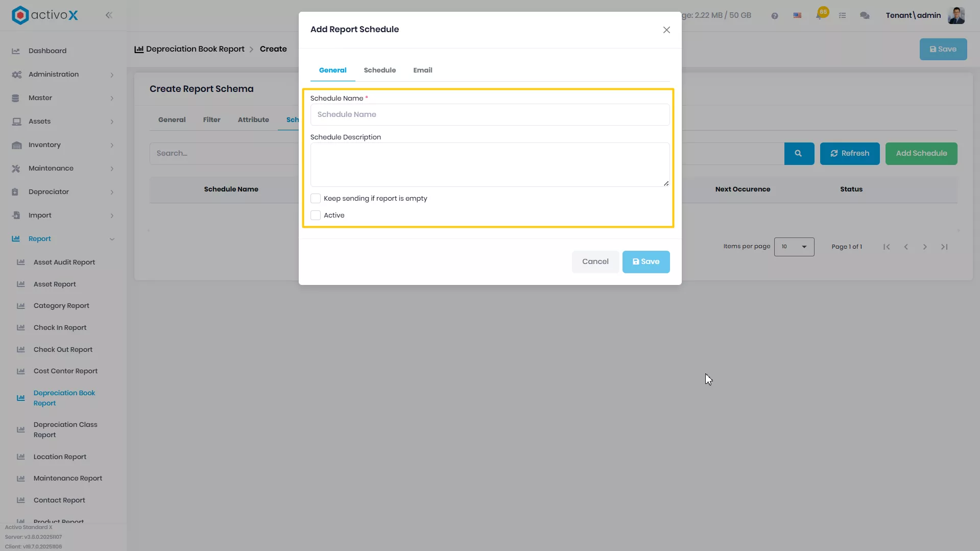Click the Add Schedule button
Screen dimensions: 980x551
tap(921, 154)
